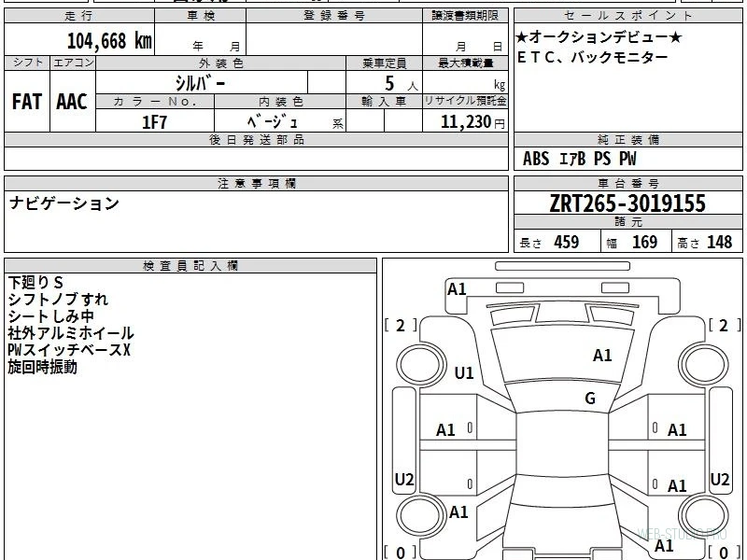The height and width of the screenshot is (560, 747).
Task: Click the 車検 column header
Action: click(x=201, y=16)
